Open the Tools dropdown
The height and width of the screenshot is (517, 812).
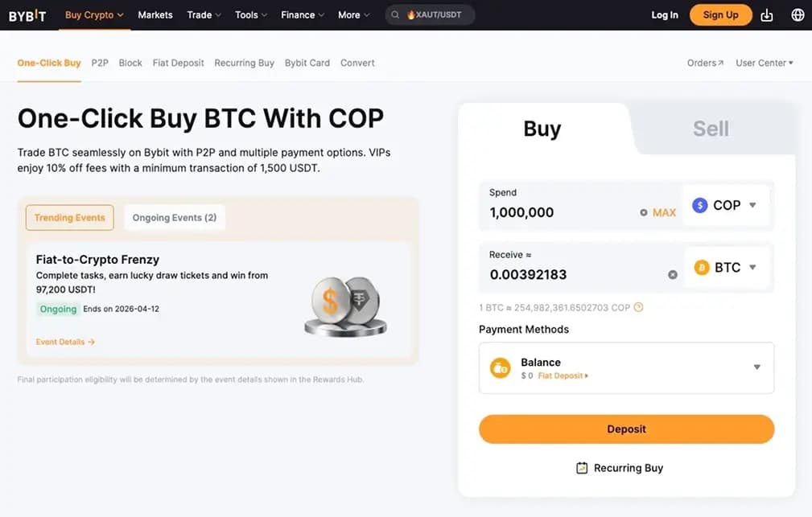[250, 14]
